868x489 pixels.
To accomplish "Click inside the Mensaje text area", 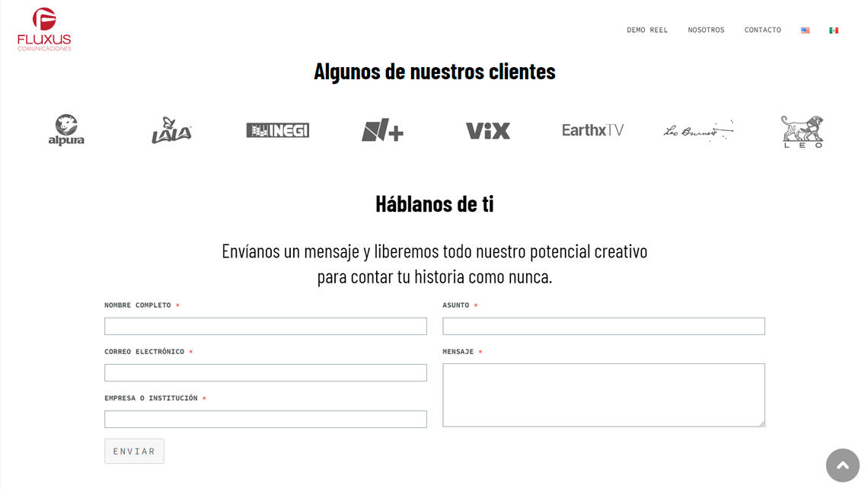I will point(603,395).
